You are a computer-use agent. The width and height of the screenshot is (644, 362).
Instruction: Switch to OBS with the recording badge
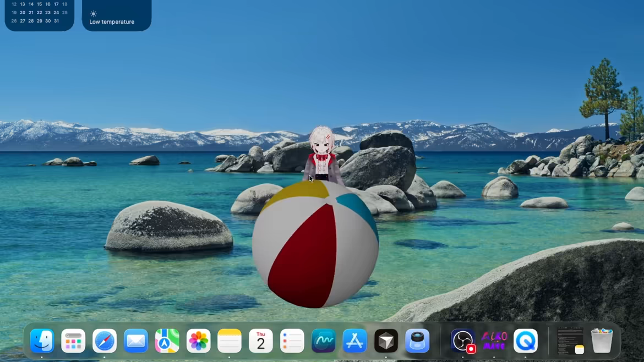463,341
